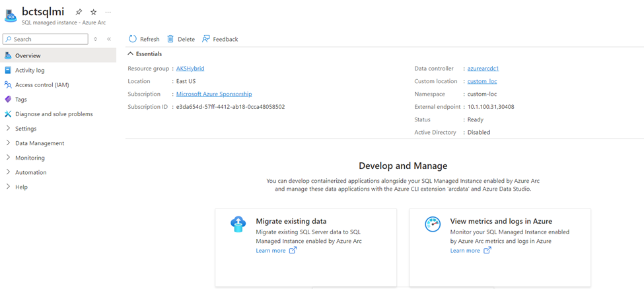Collapse the Essentials section
The width and height of the screenshot is (644, 289).
(x=131, y=54)
